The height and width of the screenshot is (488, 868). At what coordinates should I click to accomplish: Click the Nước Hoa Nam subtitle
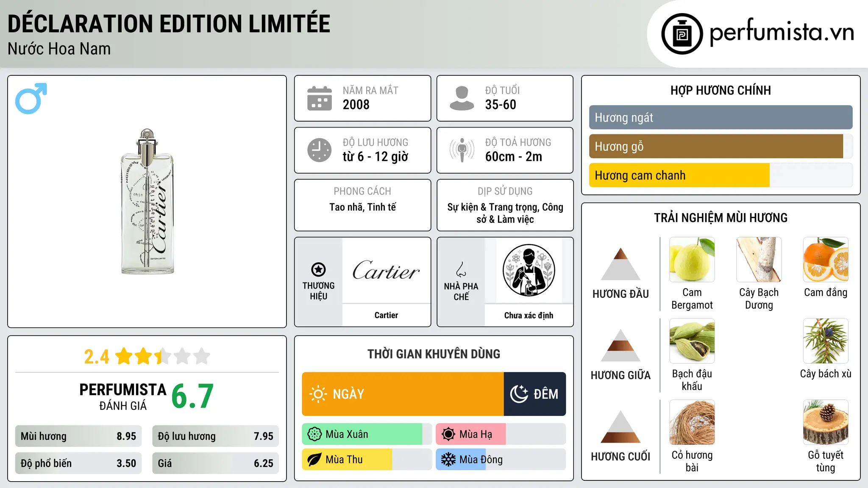point(59,49)
